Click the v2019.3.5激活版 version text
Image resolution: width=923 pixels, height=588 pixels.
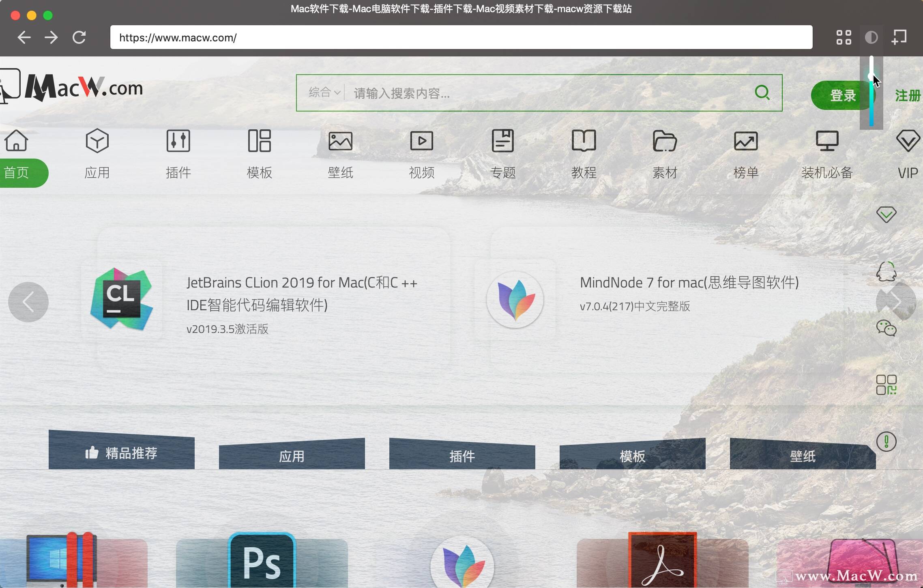pos(228,329)
